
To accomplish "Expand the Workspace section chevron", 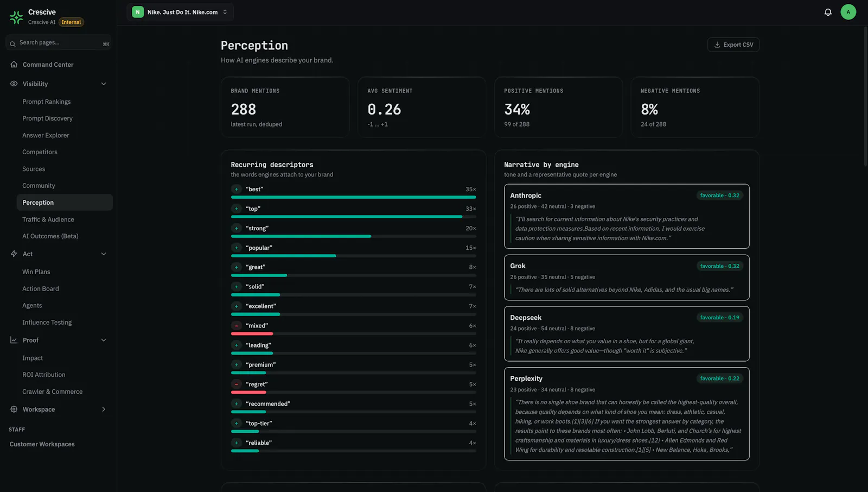I will pos(104,409).
